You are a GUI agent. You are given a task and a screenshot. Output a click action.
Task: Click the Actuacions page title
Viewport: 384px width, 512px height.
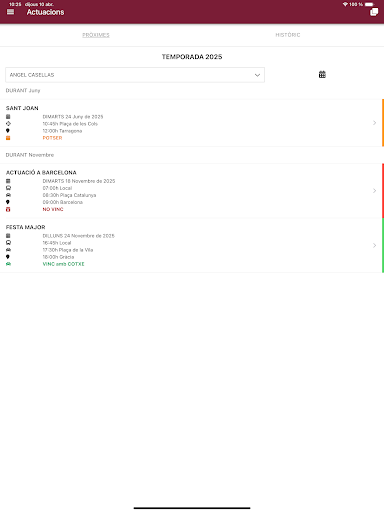[x=45, y=12]
